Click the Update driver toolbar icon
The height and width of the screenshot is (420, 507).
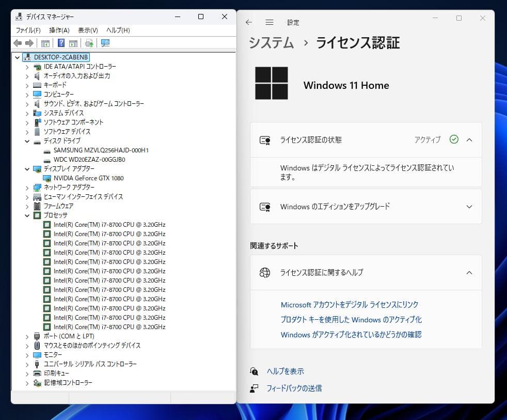tap(90, 43)
